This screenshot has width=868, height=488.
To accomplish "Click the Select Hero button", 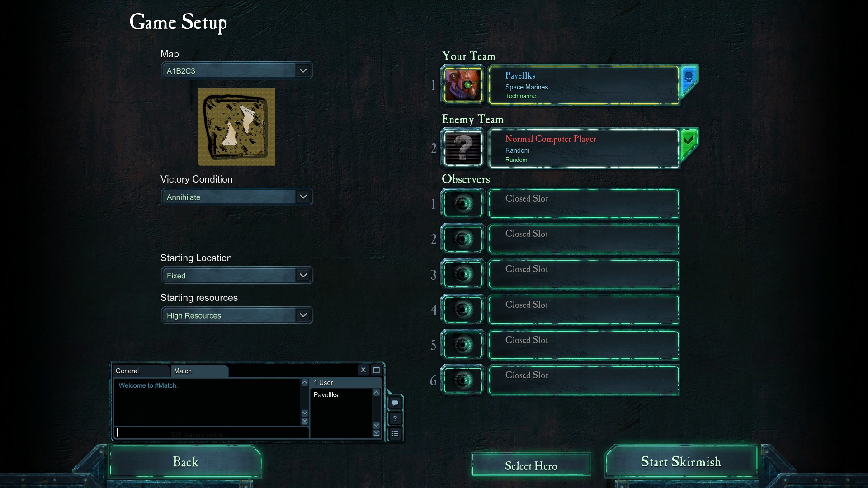I will 531,465.
